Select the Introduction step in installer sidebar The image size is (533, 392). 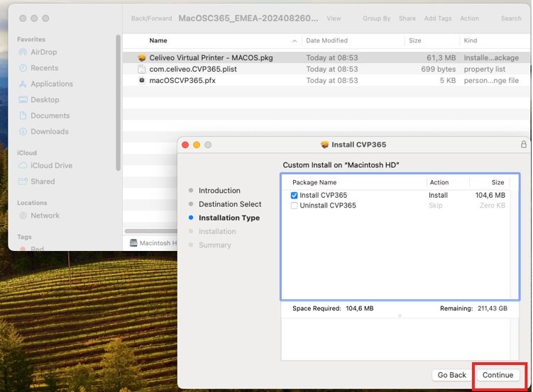tap(219, 191)
